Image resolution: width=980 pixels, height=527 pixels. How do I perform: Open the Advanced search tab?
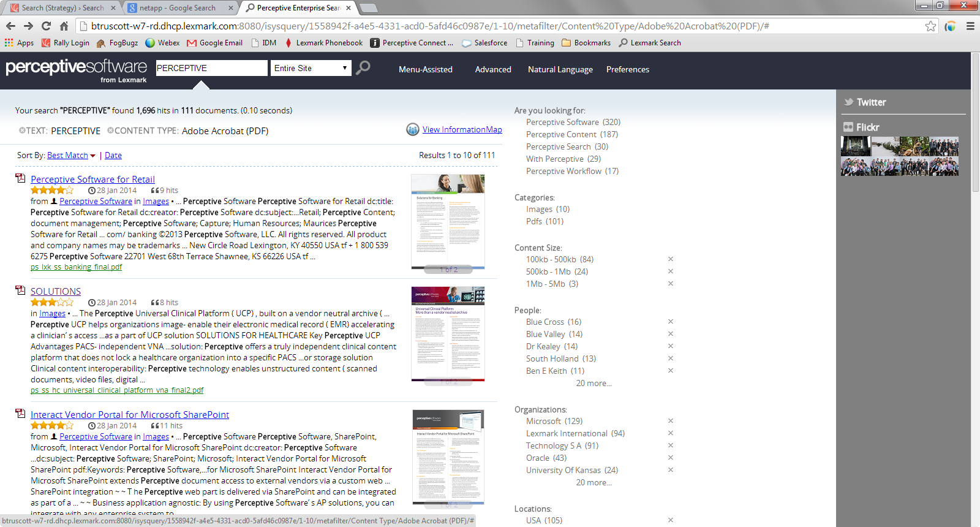tap(493, 69)
